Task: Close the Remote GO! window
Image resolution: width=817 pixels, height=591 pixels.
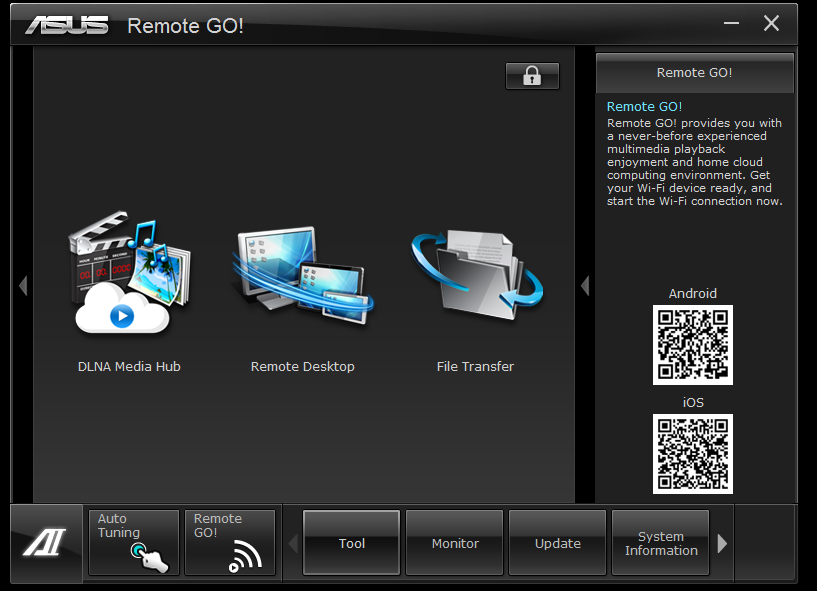Action: (x=771, y=23)
